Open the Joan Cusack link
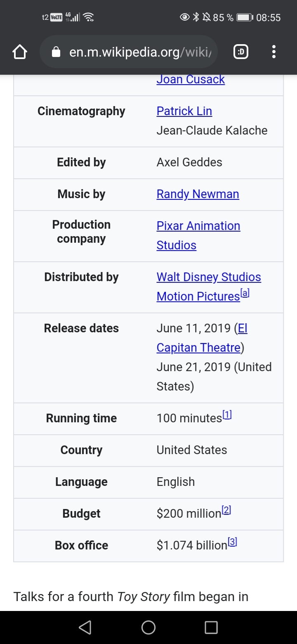Viewport: 297px width, 644px height. click(191, 79)
